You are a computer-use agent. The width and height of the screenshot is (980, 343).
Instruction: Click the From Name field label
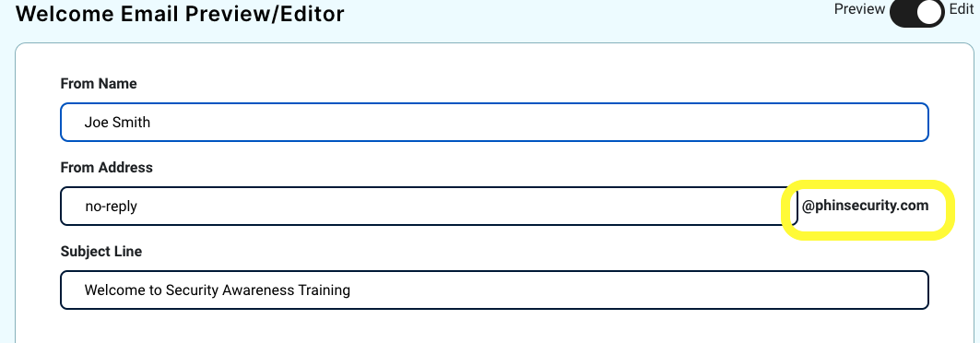tap(99, 84)
